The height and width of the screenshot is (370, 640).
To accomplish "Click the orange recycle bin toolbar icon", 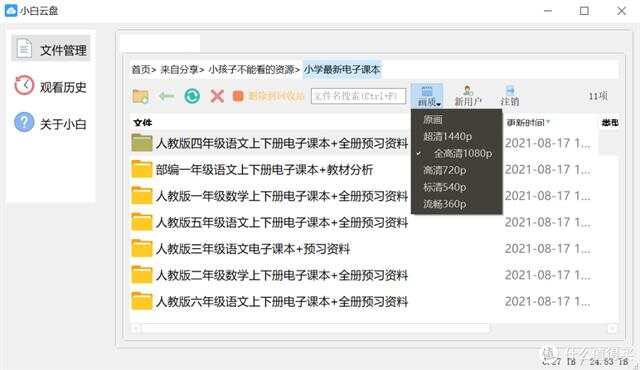I will click(238, 96).
